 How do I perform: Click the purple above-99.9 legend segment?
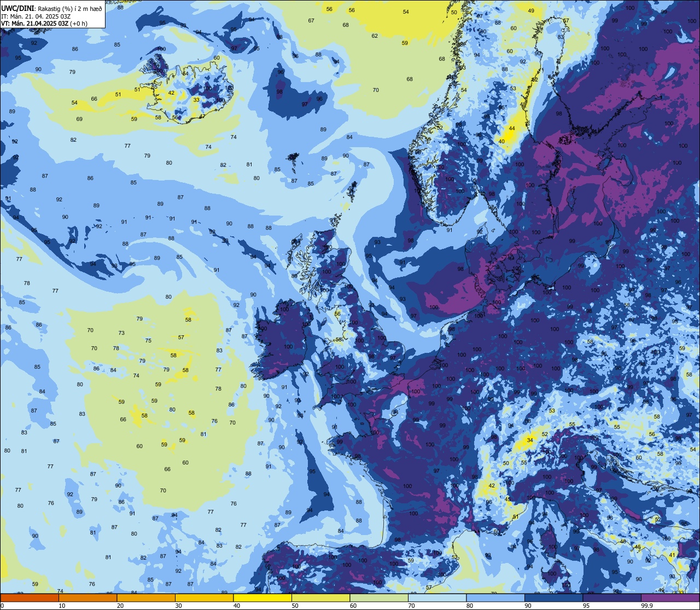[670, 597]
